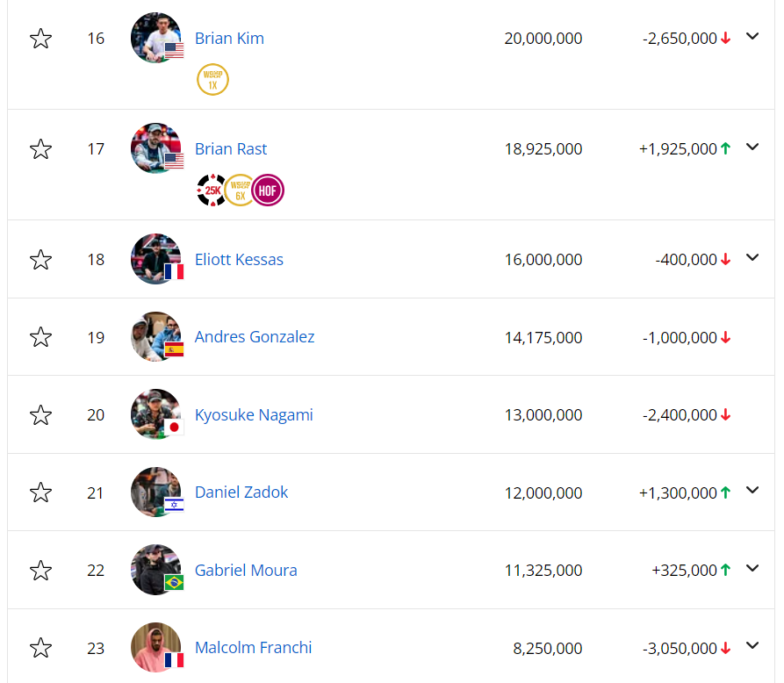Click Malcolm Franchi's name link
This screenshot has width=784, height=683.
coord(253,649)
